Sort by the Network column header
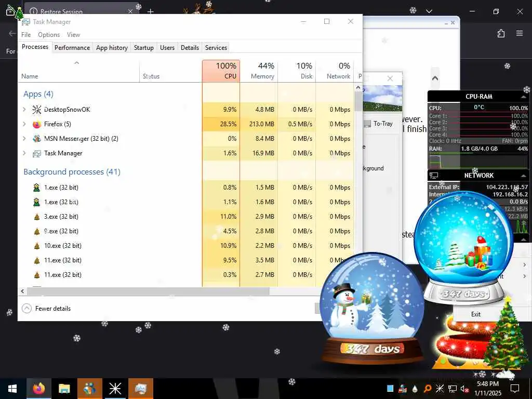 pyautogui.click(x=335, y=71)
